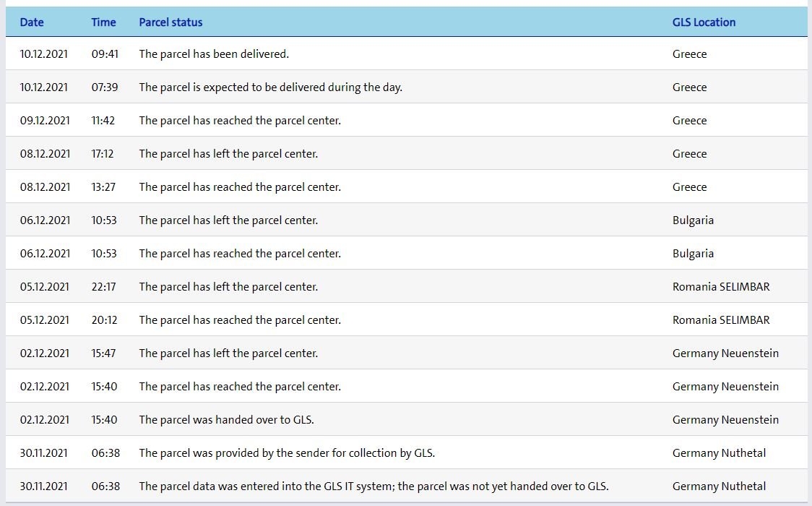Select status text in the 11:42 row
The width and height of the screenshot is (812, 506).
point(240,120)
